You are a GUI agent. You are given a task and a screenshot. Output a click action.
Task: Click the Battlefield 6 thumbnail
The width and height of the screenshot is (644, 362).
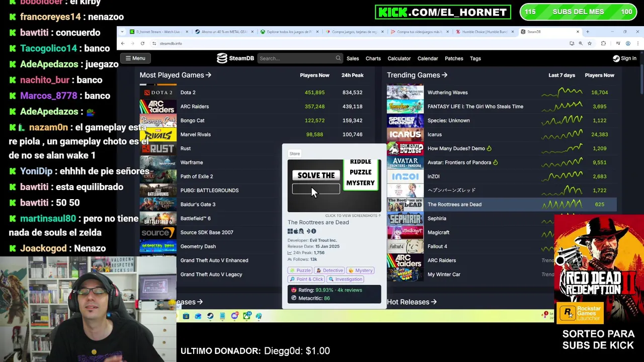[158, 219]
